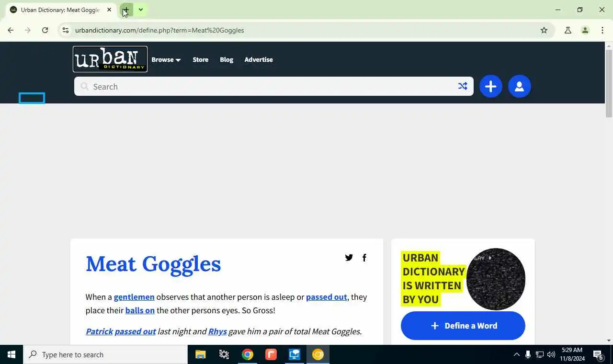Show hidden system tray icons
The height and width of the screenshot is (364, 613).
(x=516, y=354)
